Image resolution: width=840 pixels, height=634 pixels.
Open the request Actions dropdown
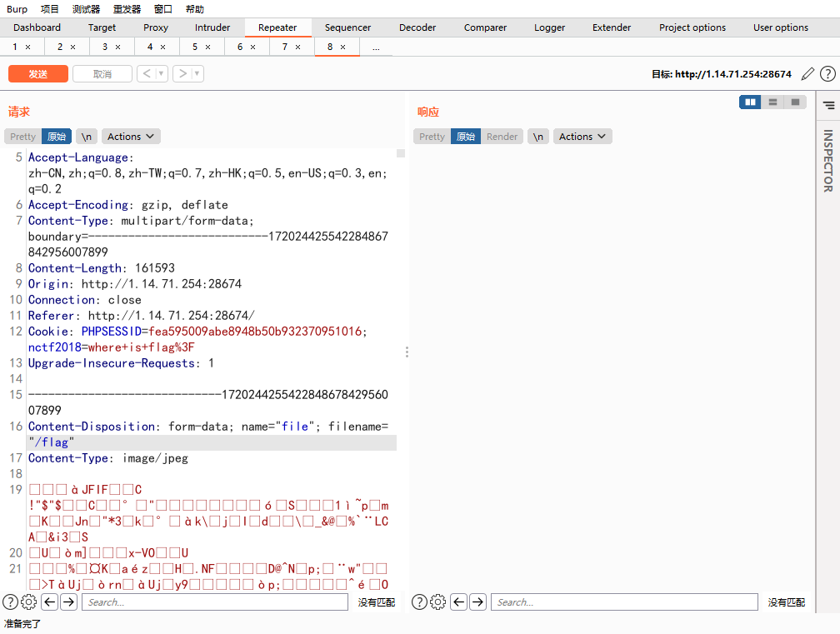[x=131, y=137]
